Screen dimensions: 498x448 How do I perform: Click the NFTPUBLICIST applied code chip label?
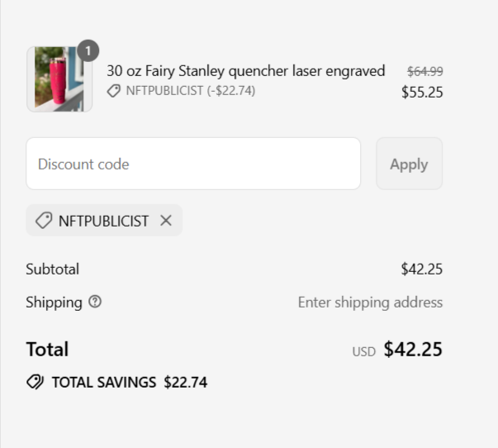103,221
